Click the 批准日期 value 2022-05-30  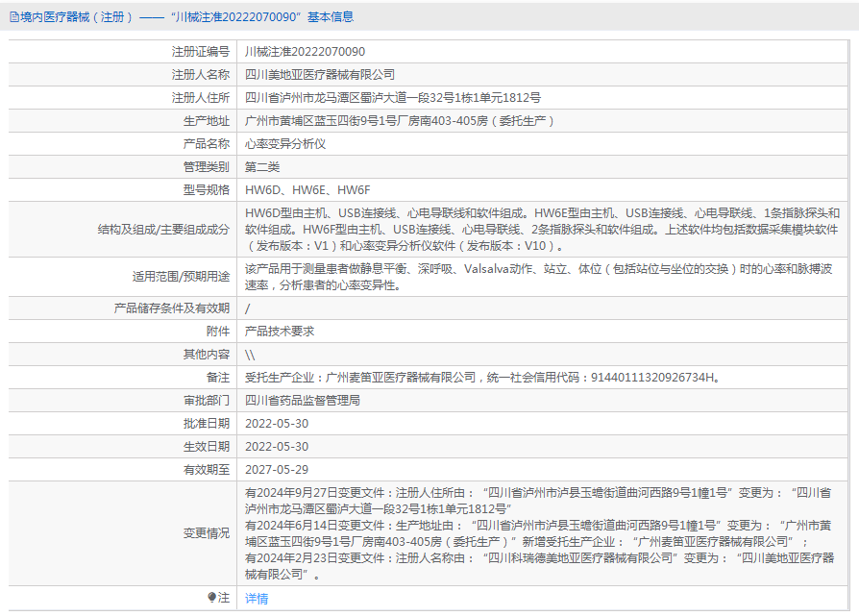(277, 423)
